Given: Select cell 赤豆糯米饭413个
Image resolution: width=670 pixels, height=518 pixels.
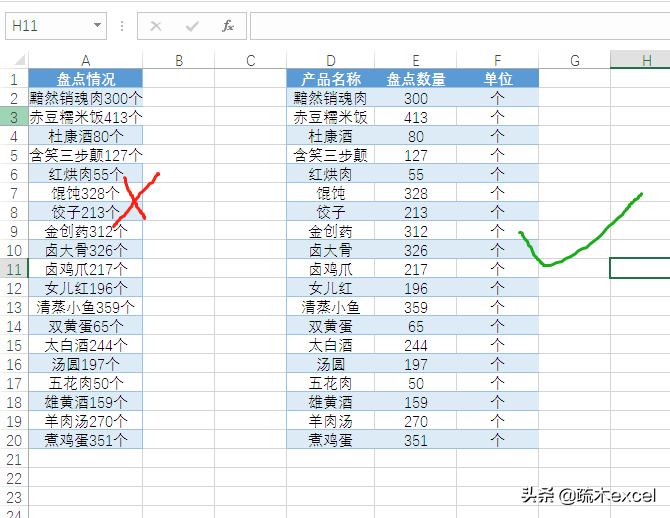Looking at the screenshot, I should [85, 117].
